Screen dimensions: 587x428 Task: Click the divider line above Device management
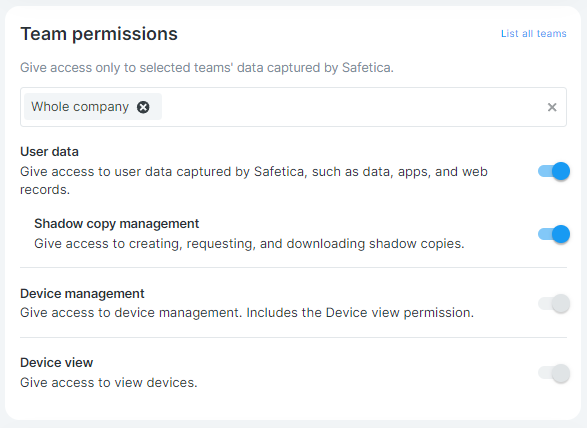click(293, 267)
